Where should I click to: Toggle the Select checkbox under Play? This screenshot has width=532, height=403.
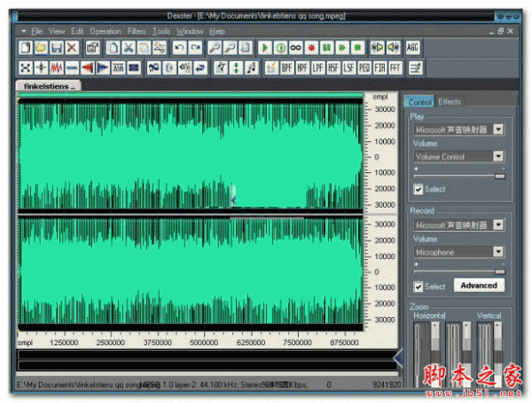coord(419,189)
